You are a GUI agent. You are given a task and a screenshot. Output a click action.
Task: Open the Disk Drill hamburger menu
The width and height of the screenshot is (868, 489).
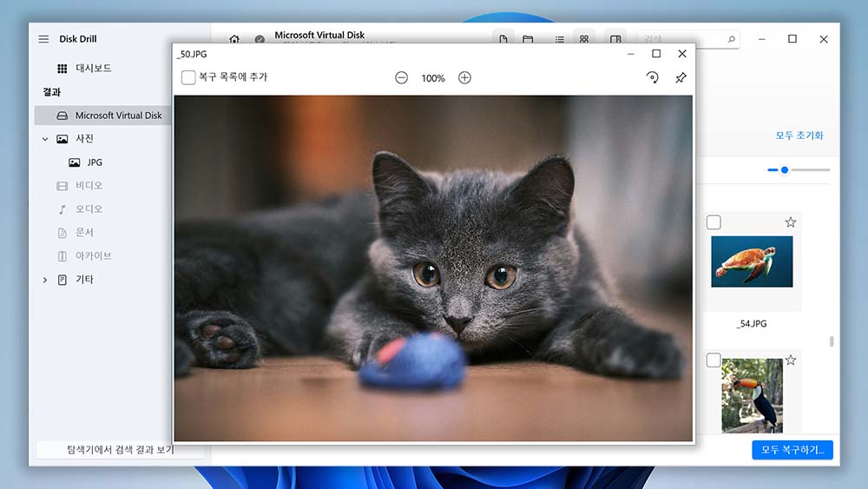coord(43,39)
